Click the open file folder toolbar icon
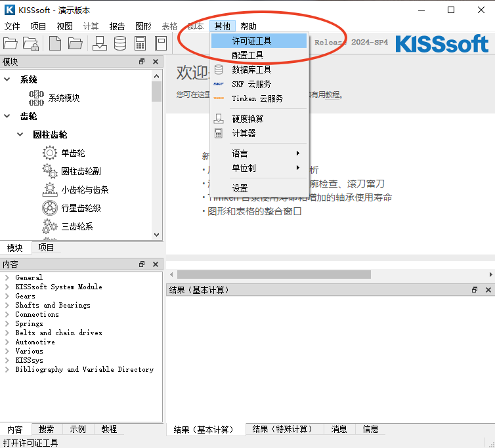The width and height of the screenshot is (495, 448). 75,43
